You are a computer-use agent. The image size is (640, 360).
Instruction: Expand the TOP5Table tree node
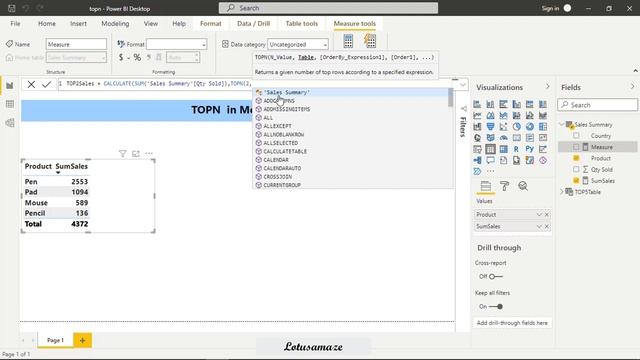point(562,192)
